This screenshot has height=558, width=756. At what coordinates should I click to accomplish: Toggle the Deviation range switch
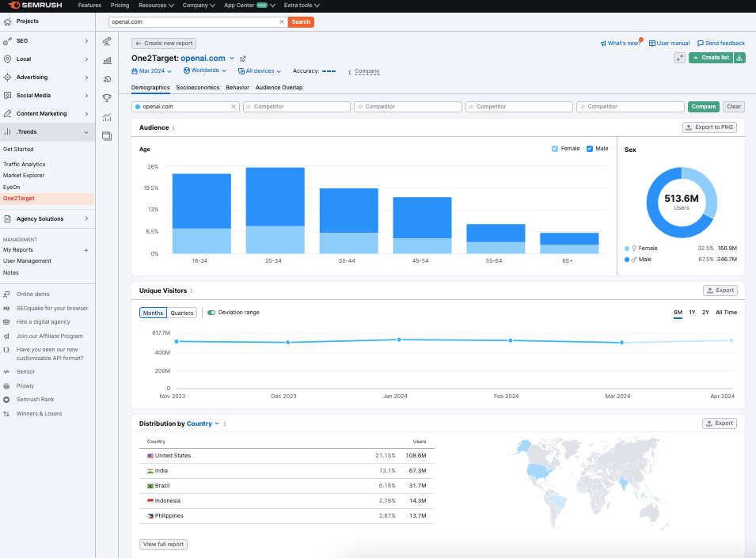pyautogui.click(x=211, y=313)
